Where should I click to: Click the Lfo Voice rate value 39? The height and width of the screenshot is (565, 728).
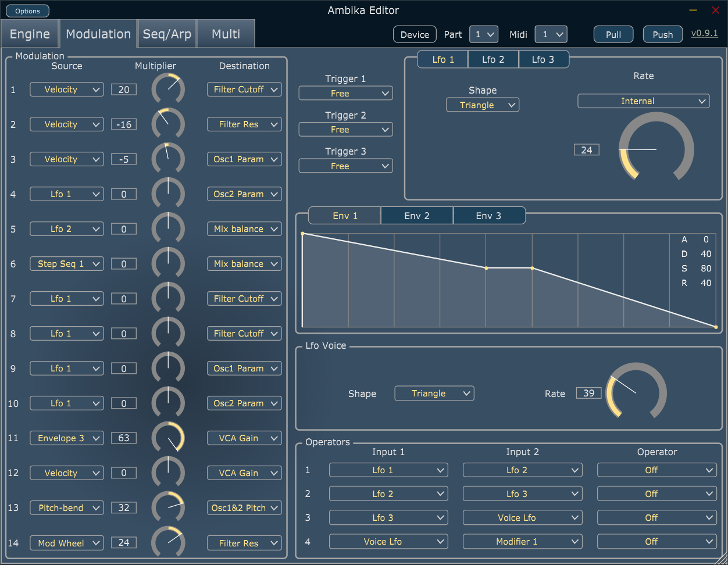589,394
